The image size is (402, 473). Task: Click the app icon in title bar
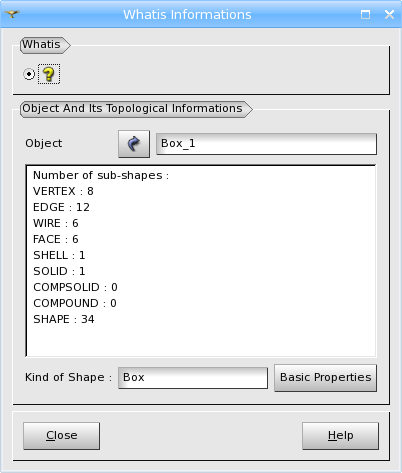tap(12, 14)
